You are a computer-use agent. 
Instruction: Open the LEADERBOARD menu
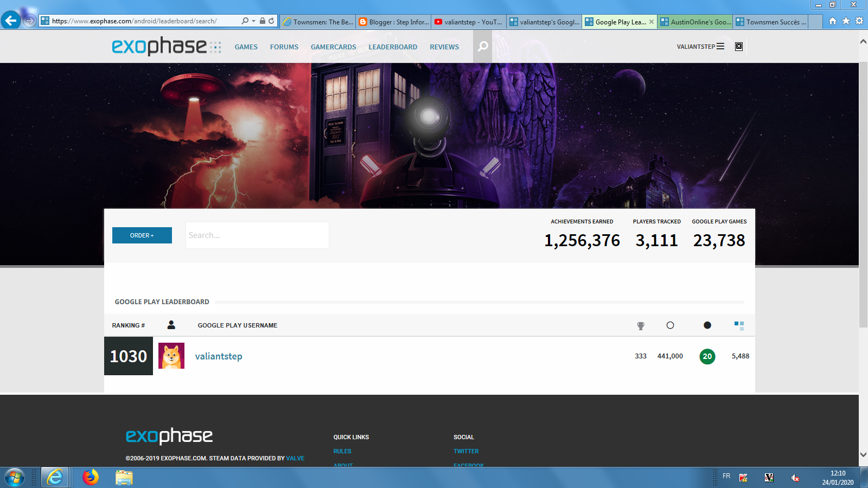(393, 47)
